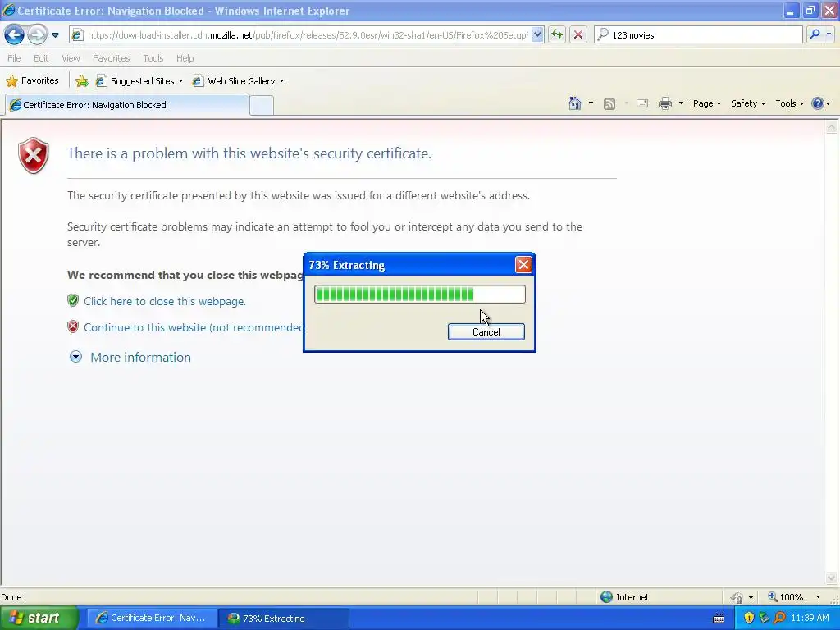This screenshot has height=630, width=840.
Task: Open the View menu
Action: coord(71,58)
